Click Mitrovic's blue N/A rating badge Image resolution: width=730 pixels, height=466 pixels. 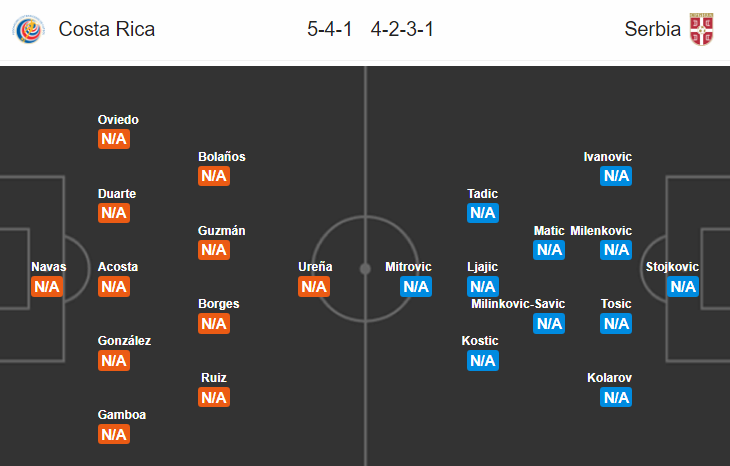416,286
